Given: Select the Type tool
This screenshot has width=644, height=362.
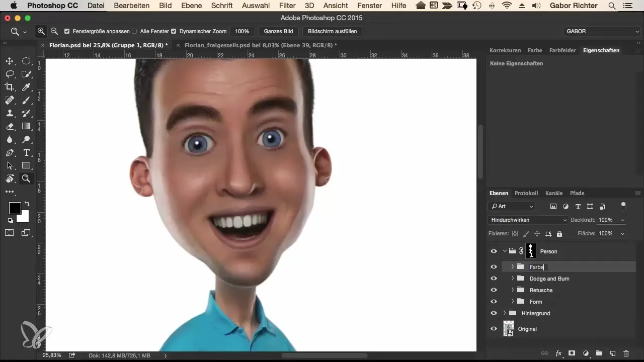Looking at the screenshot, I should pos(26,152).
